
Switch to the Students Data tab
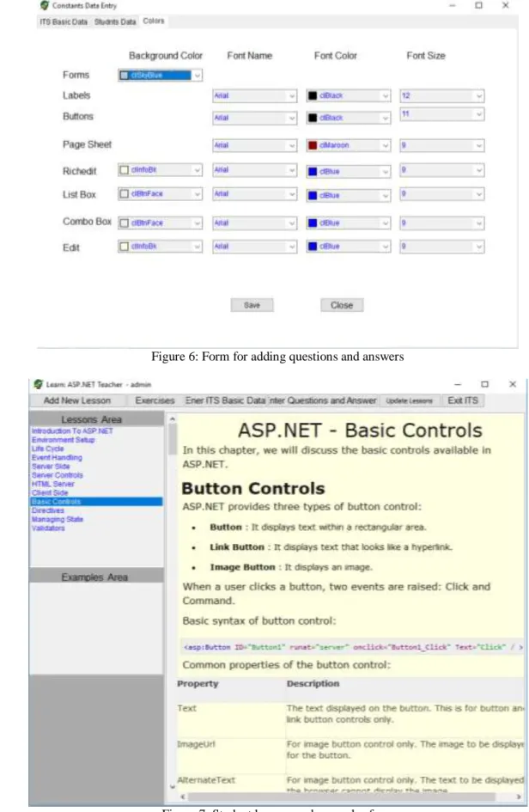click(115, 21)
